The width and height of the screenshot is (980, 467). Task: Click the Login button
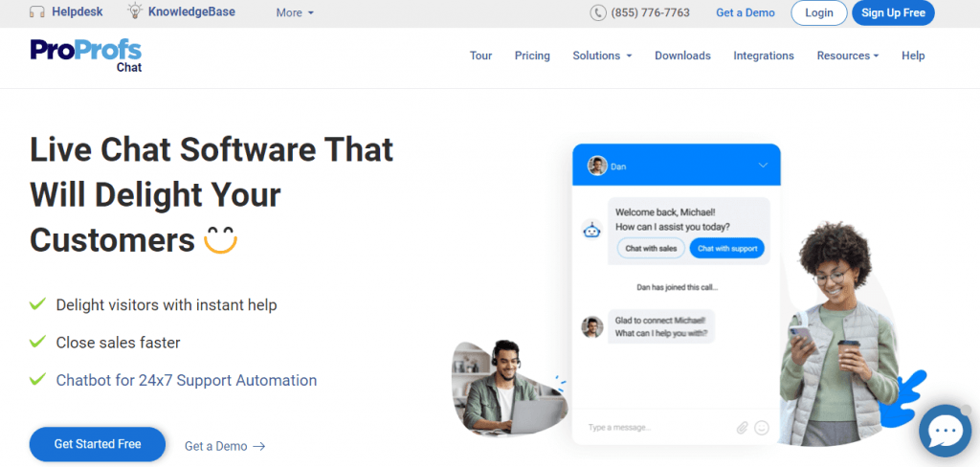click(819, 12)
